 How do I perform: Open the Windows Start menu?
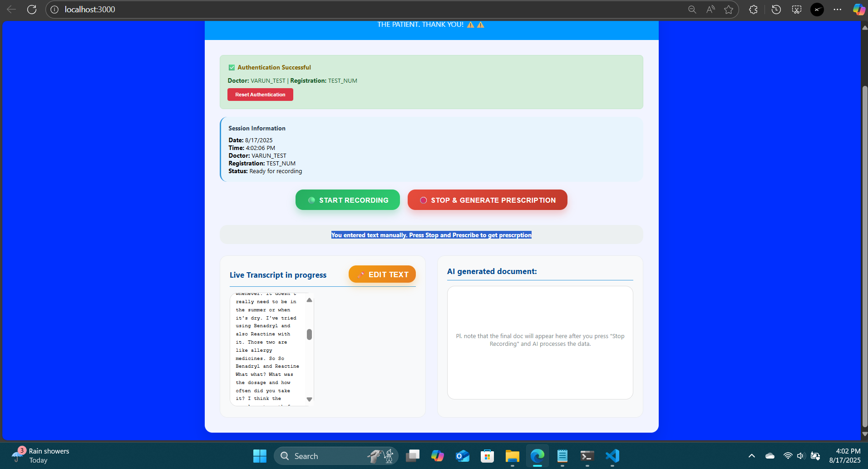pyautogui.click(x=259, y=456)
